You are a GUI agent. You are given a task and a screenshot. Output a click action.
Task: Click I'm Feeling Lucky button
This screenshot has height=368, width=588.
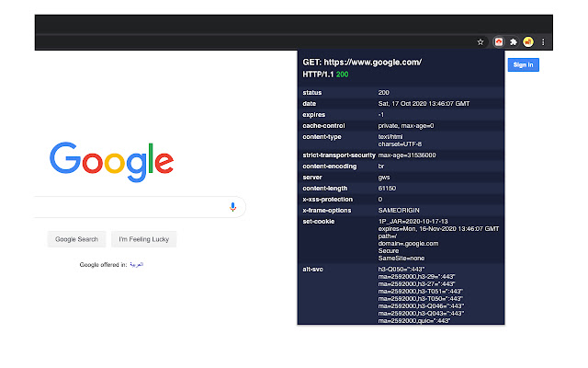[x=143, y=239]
